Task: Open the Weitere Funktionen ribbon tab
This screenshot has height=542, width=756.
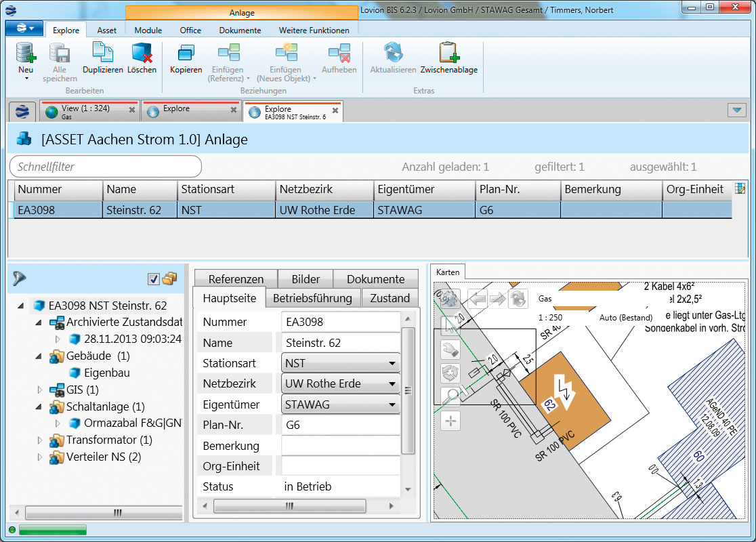Action: pyautogui.click(x=314, y=30)
